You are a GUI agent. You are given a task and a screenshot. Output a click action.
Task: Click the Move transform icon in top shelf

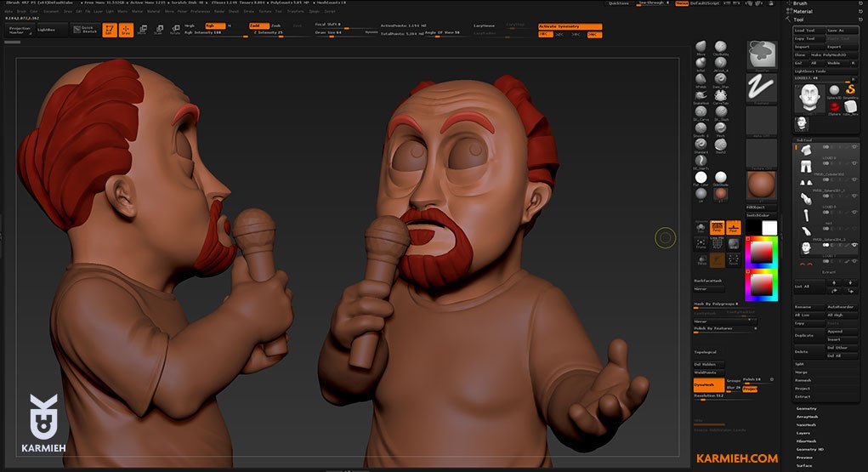tap(142, 30)
